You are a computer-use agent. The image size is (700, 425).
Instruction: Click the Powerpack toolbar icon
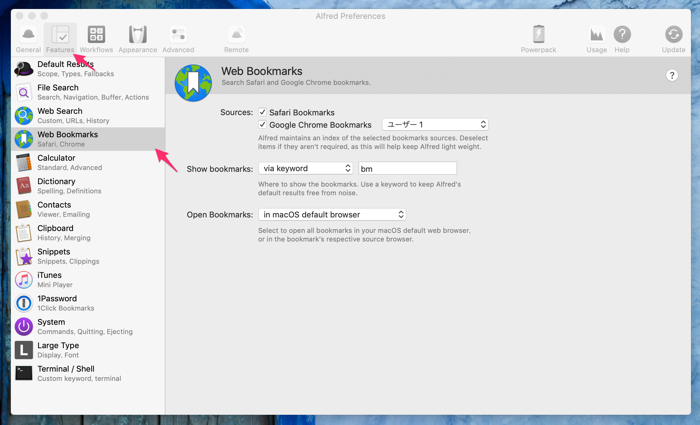[538, 38]
